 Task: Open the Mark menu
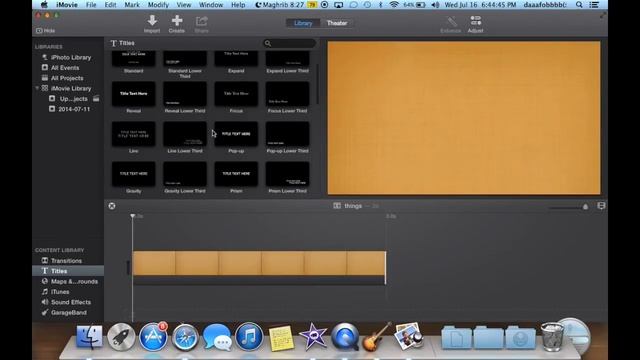[132, 5]
